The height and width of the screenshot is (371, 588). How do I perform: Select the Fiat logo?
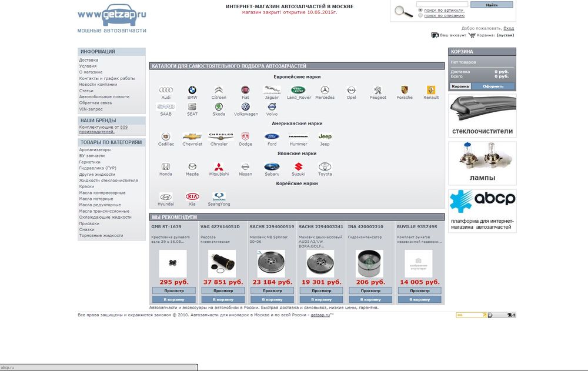click(245, 90)
